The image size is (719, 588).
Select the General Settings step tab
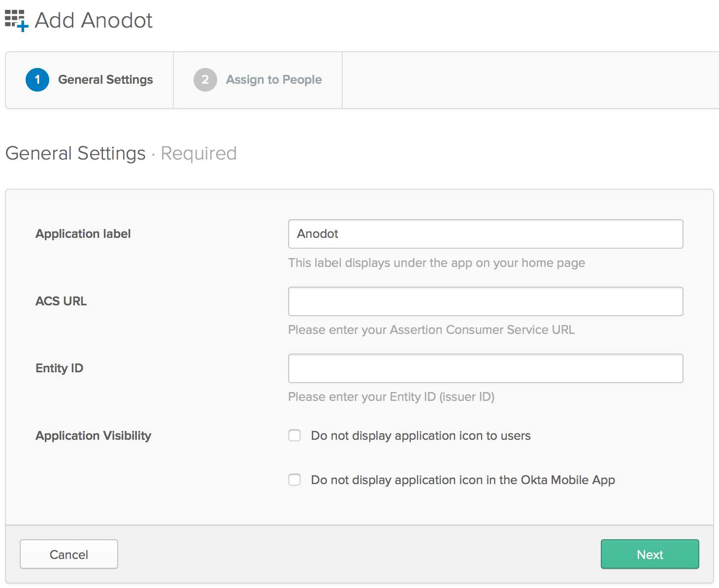click(89, 80)
